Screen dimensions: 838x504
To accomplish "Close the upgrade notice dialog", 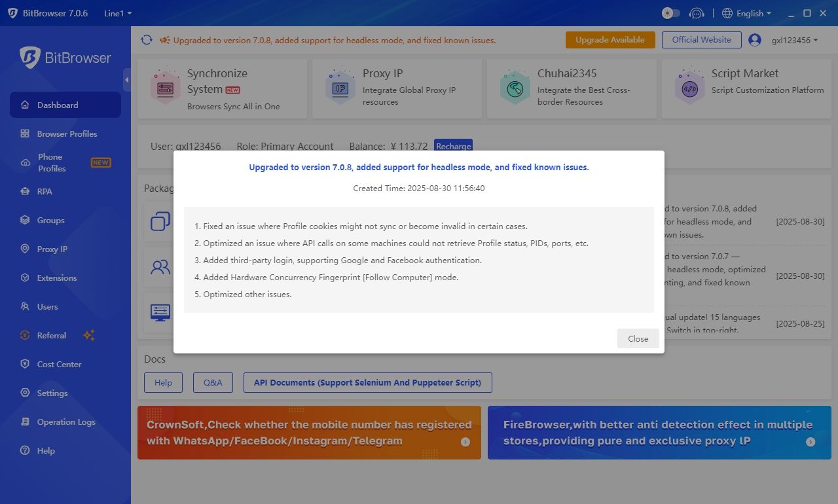I will pos(638,338).
